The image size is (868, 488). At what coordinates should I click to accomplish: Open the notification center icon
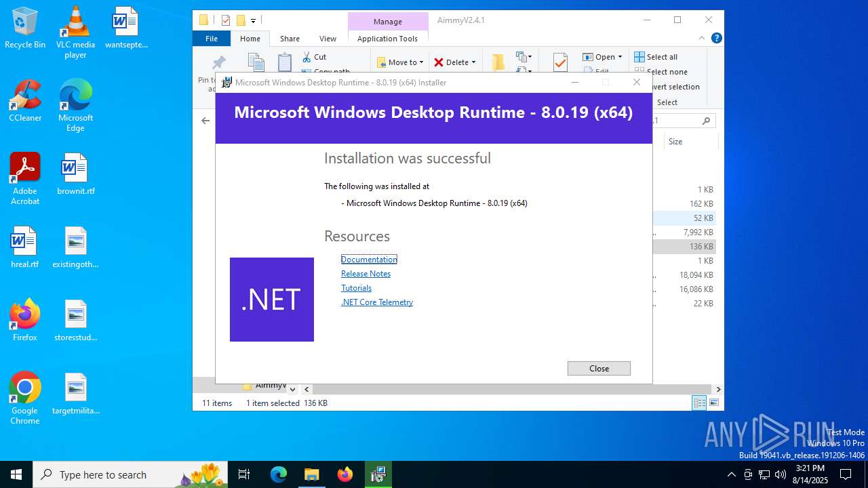click(846, 474)
